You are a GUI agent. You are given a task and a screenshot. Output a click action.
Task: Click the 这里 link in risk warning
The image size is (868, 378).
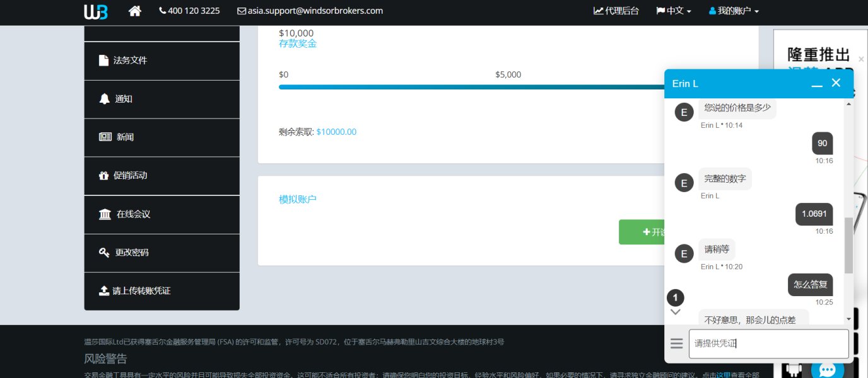pyautogui.click(x=723, y=375)
